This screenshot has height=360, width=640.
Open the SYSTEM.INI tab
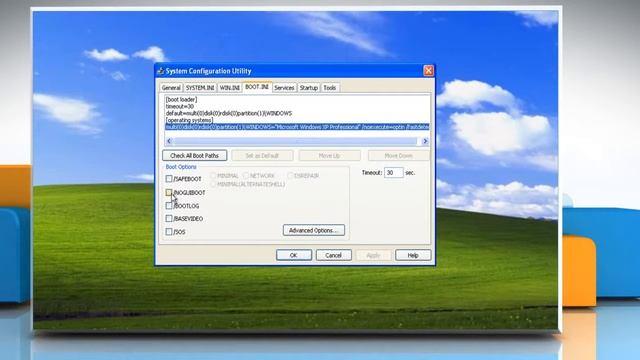(200, 88)
